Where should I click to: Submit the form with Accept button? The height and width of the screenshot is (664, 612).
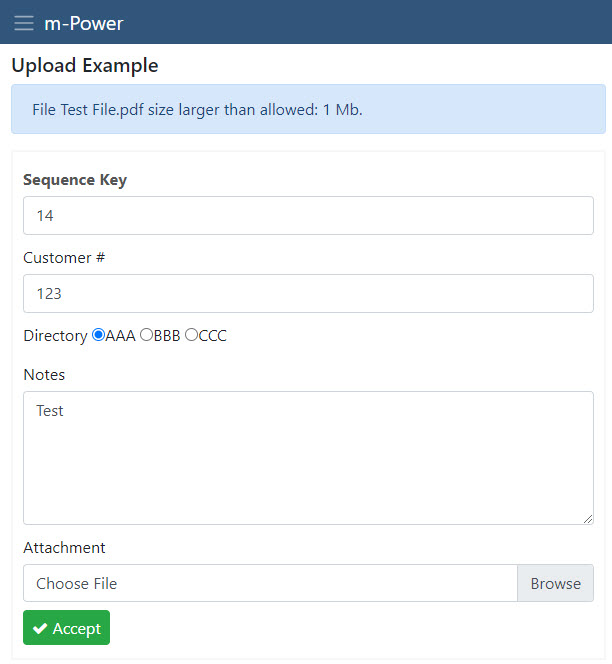click(66, 628)
